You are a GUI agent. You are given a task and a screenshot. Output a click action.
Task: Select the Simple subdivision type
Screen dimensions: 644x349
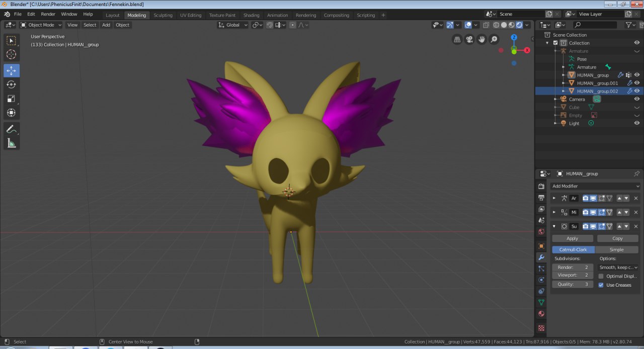pyautogui.click(x=616, y=249)
